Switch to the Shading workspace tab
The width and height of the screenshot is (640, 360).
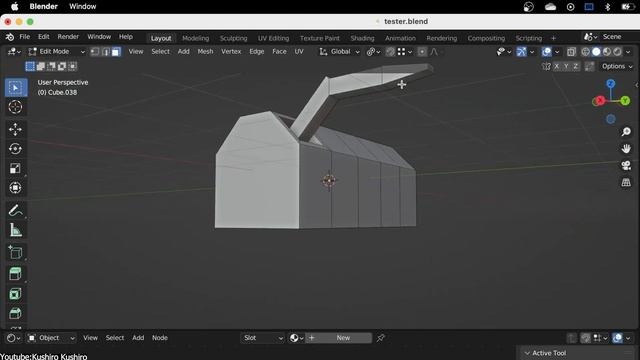(362, 38)
